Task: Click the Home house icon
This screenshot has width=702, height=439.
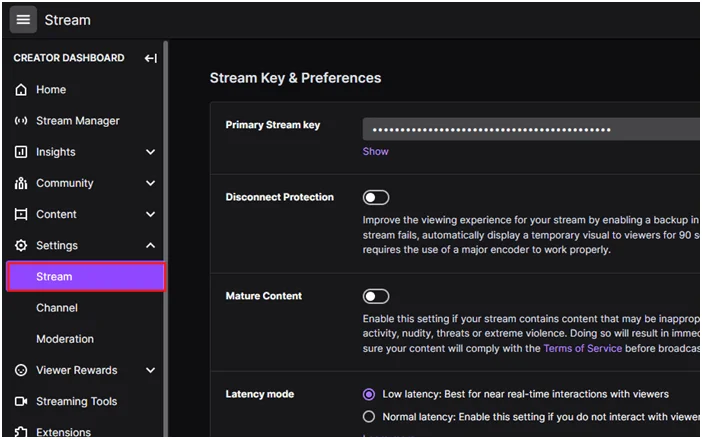Action: [21, 90]
